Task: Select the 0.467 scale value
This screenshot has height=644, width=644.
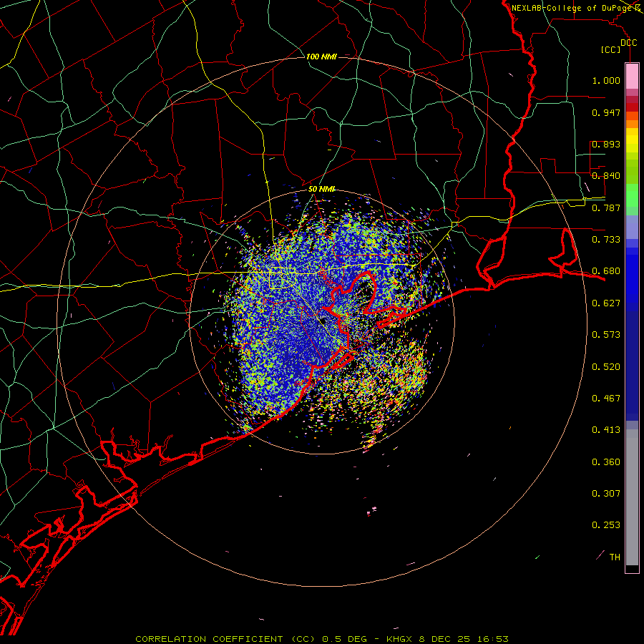Action: coord(606,399)
